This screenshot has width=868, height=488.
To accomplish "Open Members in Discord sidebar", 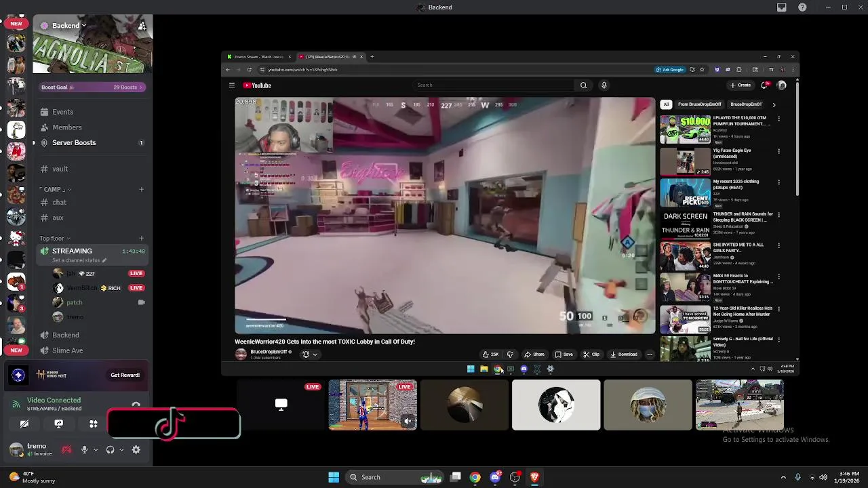I will (66, 127).
